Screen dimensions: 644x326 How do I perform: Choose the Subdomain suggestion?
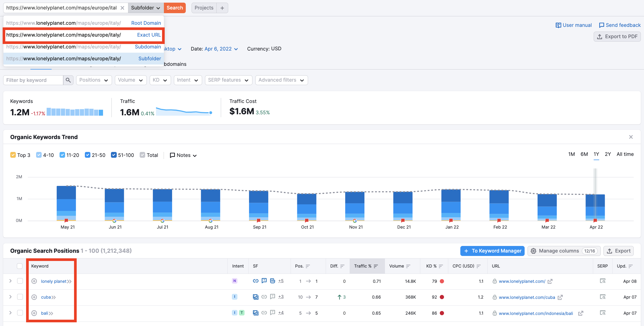pyautogui.click(x=84, y=47)
